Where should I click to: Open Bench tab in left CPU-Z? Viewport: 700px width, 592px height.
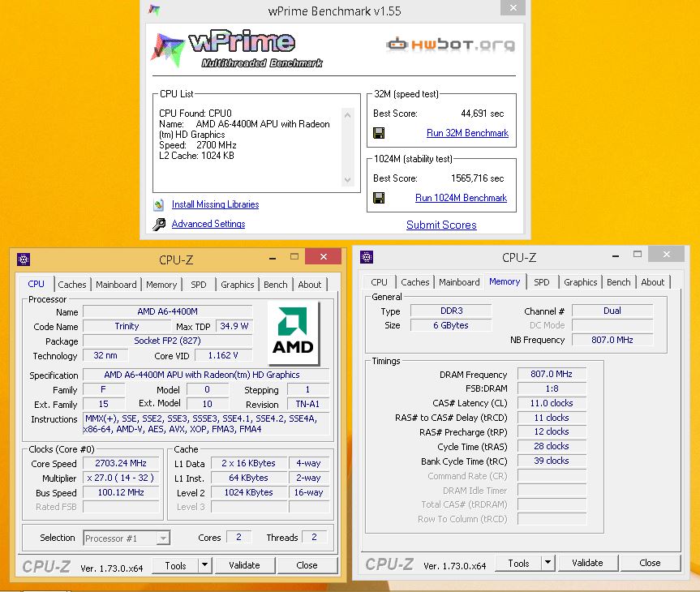tap(276, 285)
